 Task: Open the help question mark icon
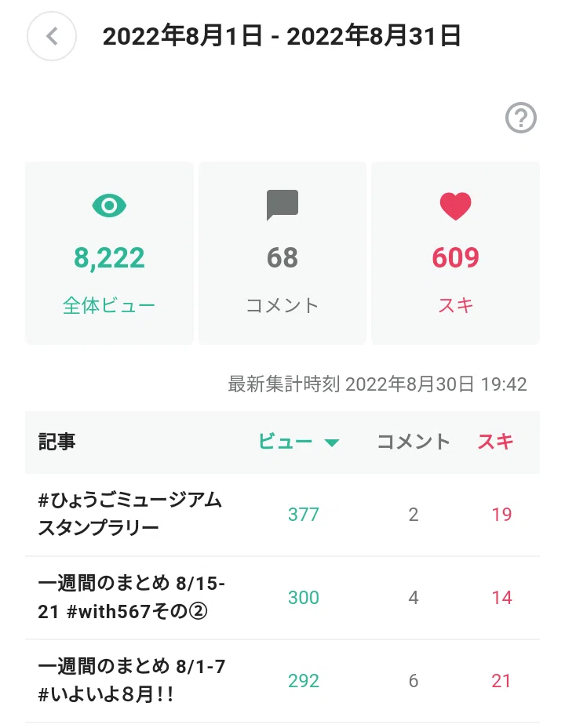(x=521, y=118)
